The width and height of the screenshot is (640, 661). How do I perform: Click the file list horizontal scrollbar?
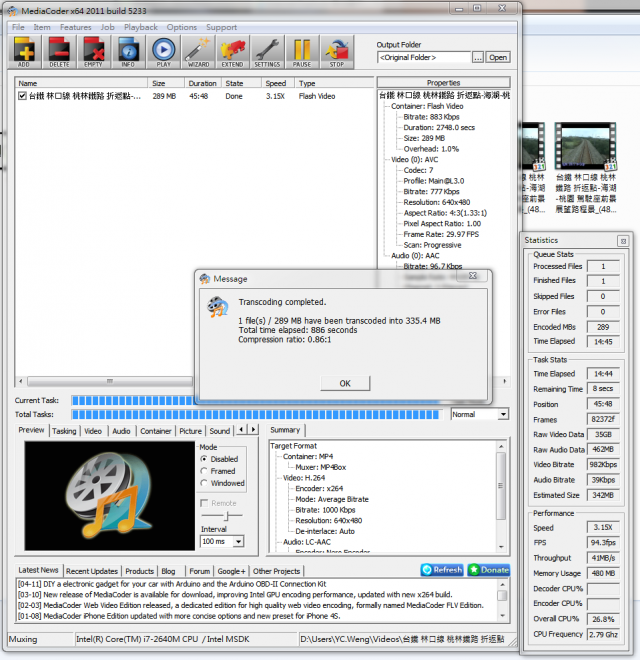(x=110, y=382)
